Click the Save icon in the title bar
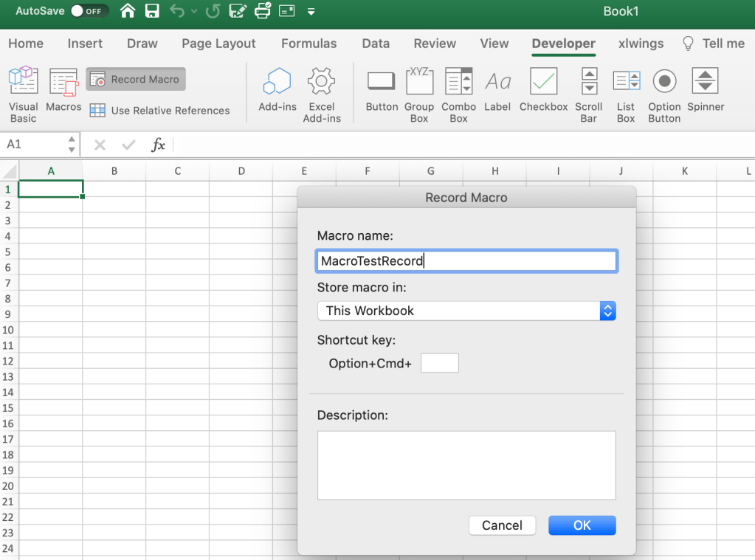The height and width of the screenshot is (560, 755). pos(152,11)
